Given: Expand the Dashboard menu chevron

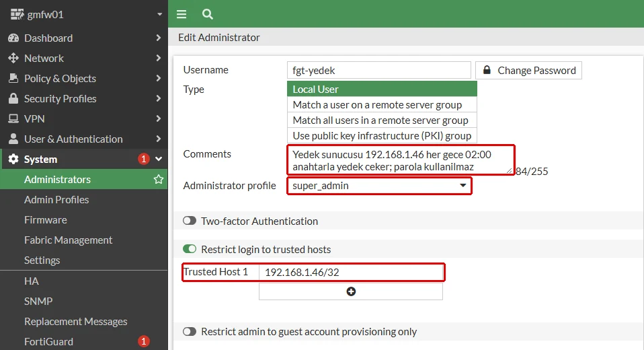Looking at the screenshot, I should [x=159, y=38].
